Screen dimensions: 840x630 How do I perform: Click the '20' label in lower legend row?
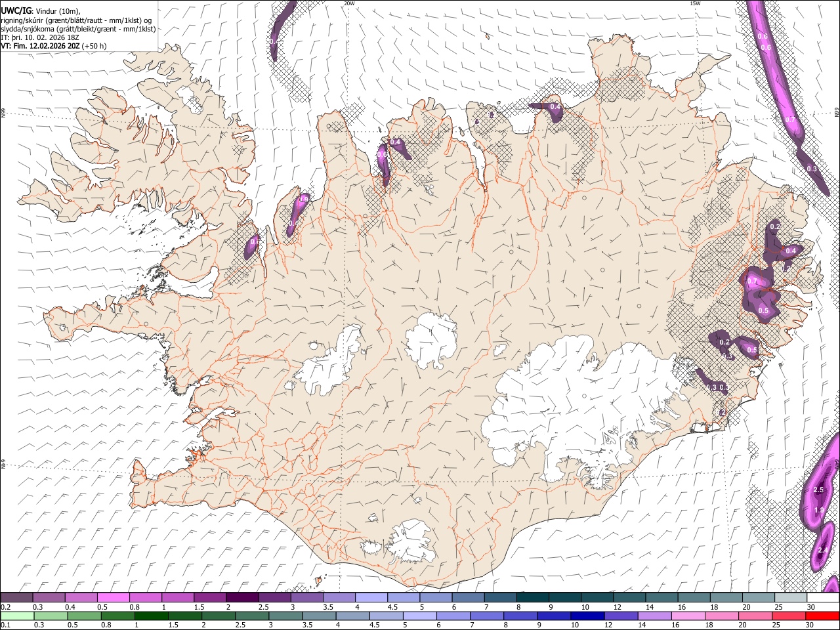[x=743, y=625]
